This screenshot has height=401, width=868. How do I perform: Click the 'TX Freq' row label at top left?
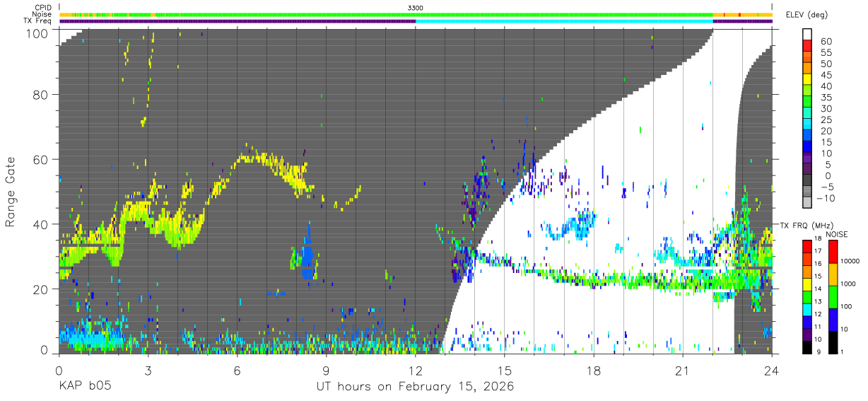click(38, 21)
